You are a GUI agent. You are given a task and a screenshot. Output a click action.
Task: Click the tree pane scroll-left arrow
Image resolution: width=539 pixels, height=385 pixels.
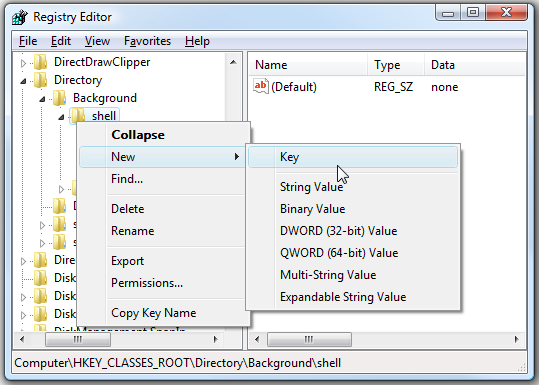22,340
